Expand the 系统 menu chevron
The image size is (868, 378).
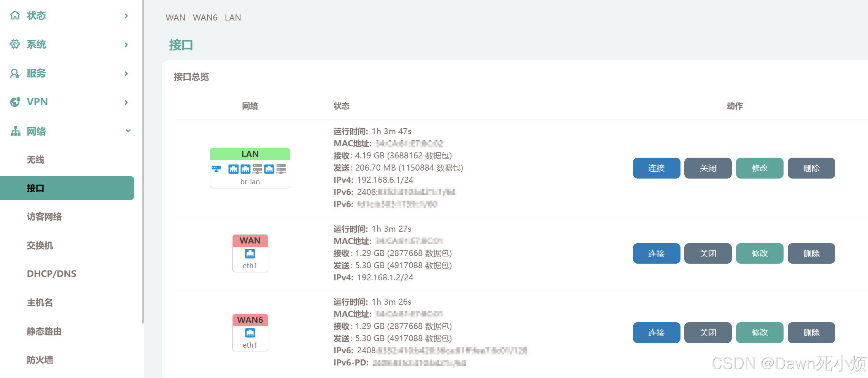point(126,45)
